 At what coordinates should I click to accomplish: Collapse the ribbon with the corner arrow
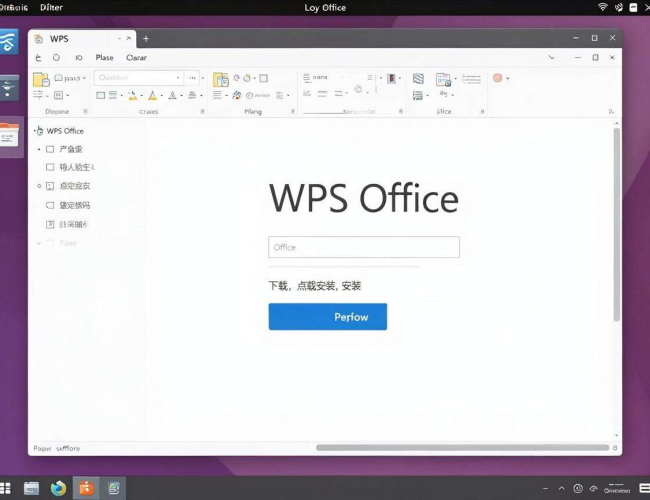point(611,112)
